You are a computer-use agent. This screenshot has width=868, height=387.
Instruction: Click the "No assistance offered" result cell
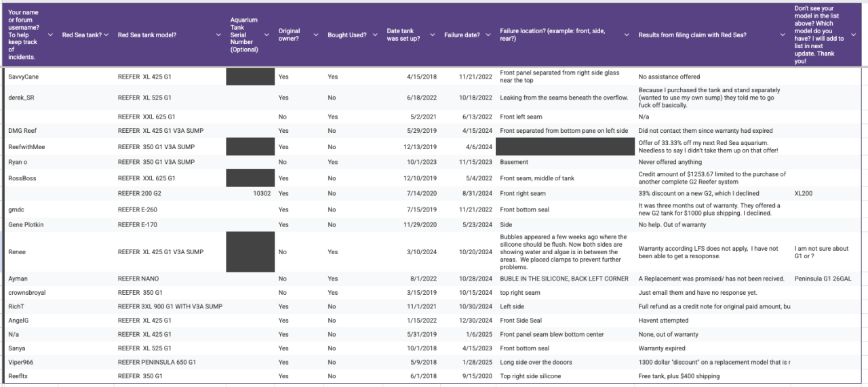tap(713, 77)
